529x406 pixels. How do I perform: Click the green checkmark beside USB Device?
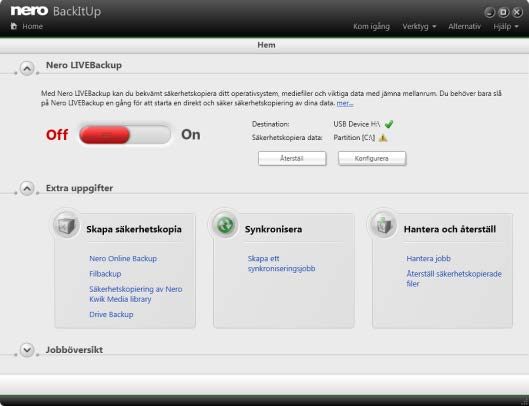(389, 124)
